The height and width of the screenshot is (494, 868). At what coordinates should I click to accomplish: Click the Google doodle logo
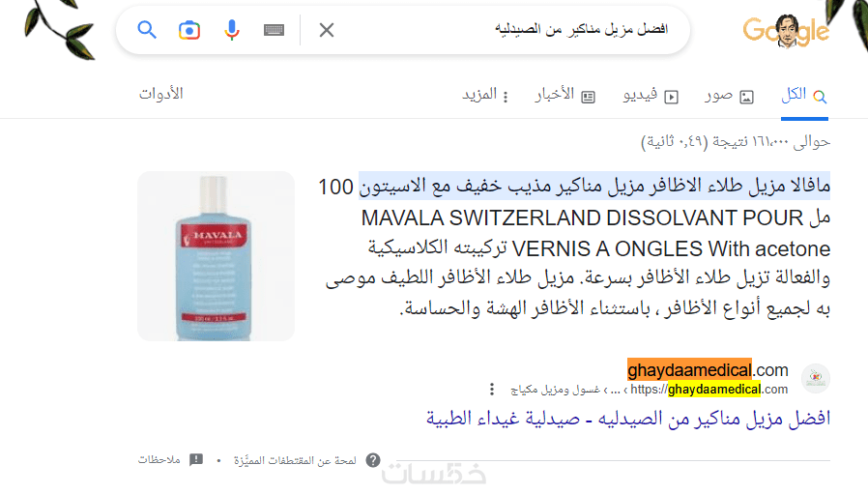pyautogui.click(x=786, y=31)
